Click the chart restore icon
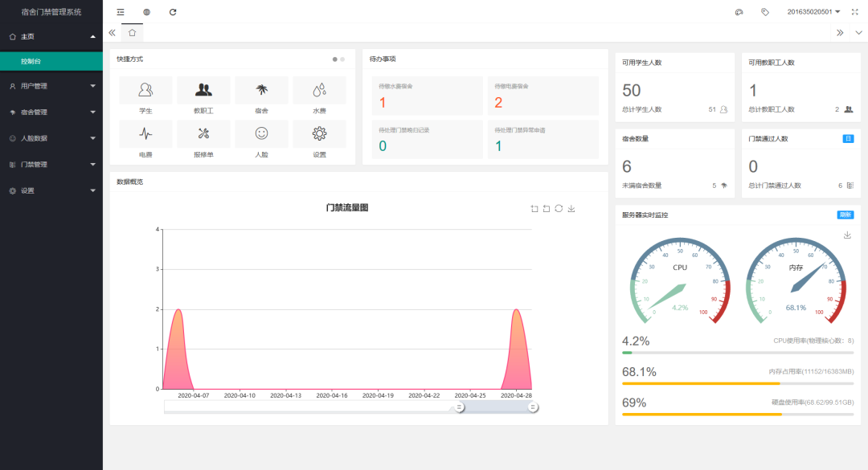This screenshot has width=868, height=470. tap(559, 209)
